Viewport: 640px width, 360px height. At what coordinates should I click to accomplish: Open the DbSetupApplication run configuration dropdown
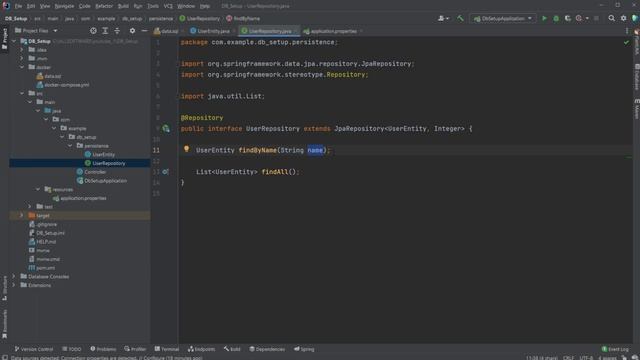coord(503,18)
